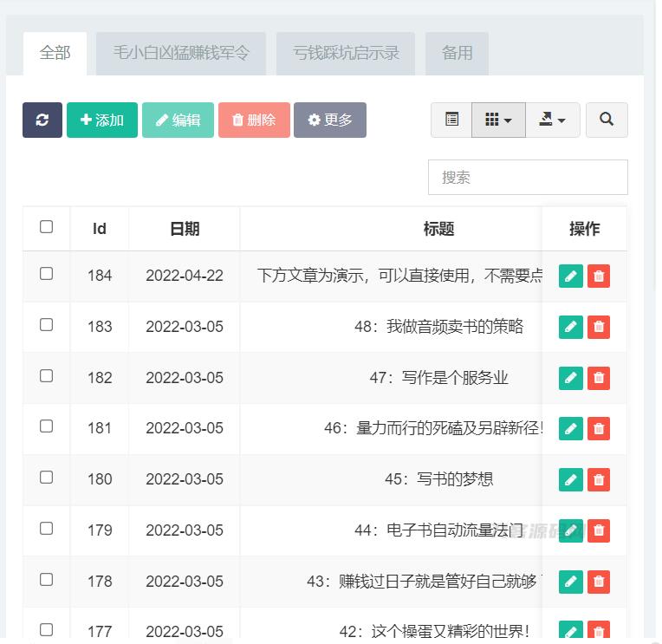Edit row 183 with pencil icon

point(570,327)
